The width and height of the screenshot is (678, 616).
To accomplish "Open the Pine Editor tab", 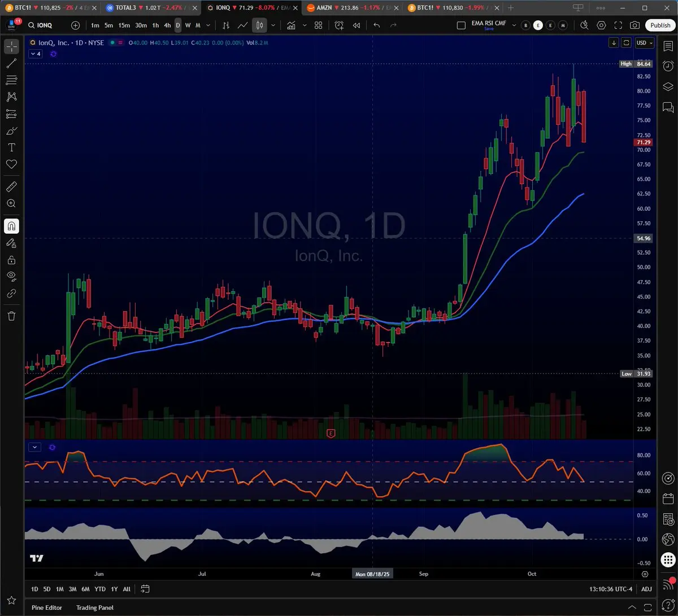I will [x=47, y=608].
